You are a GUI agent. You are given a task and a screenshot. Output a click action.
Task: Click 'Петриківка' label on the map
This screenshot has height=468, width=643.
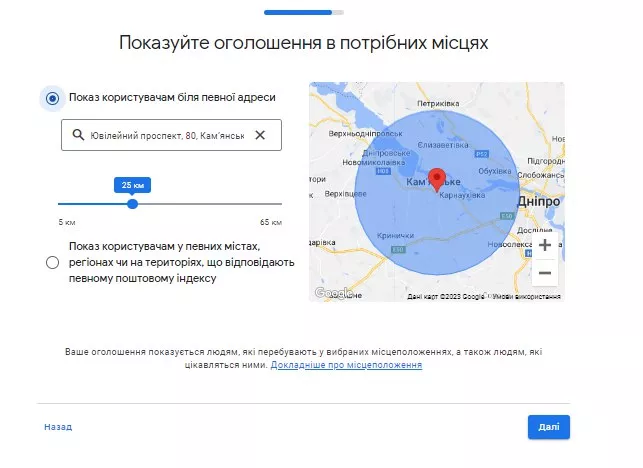(x=438, y=103)
